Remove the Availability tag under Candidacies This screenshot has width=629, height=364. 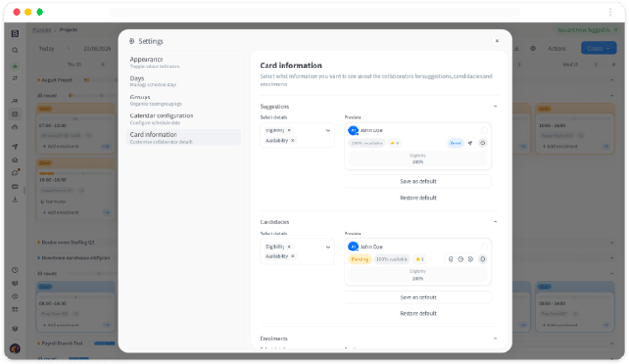(x=293, y=256)
